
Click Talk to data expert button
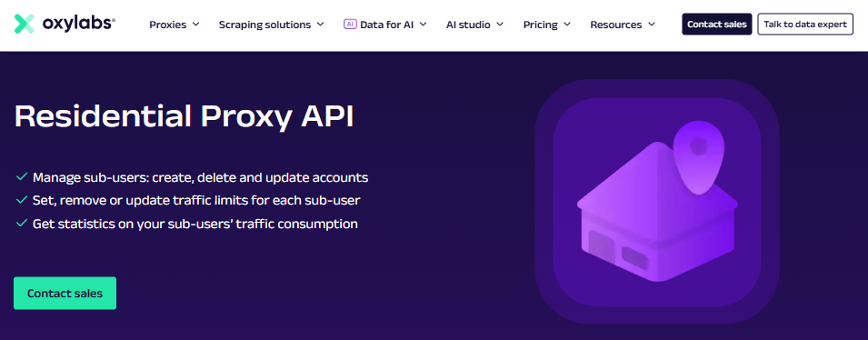[x=805, y=25]
